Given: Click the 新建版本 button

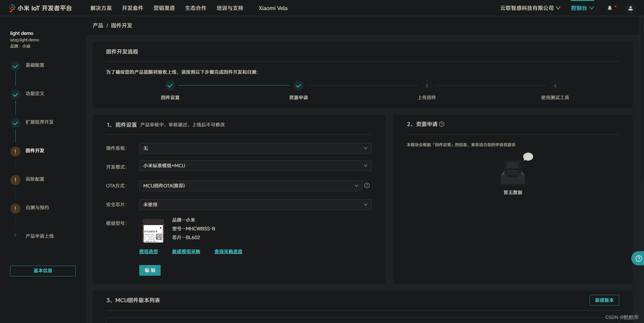Looking at the screenshot, I should pos(604,300).
